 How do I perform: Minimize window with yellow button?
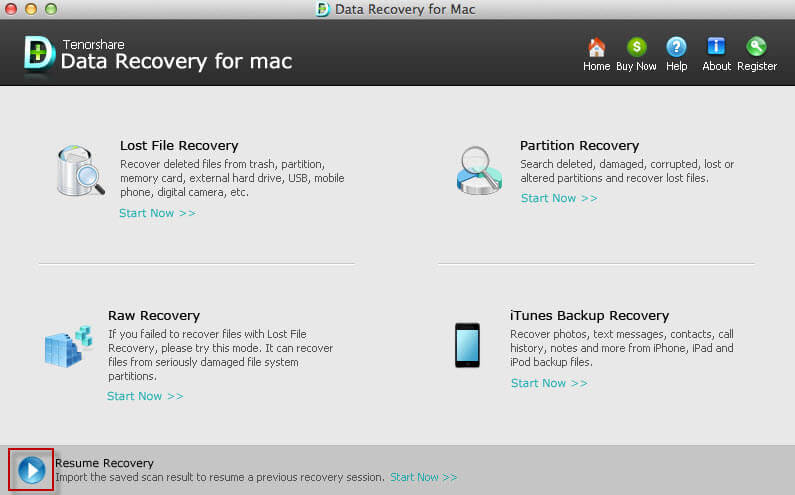coord(31,9)
